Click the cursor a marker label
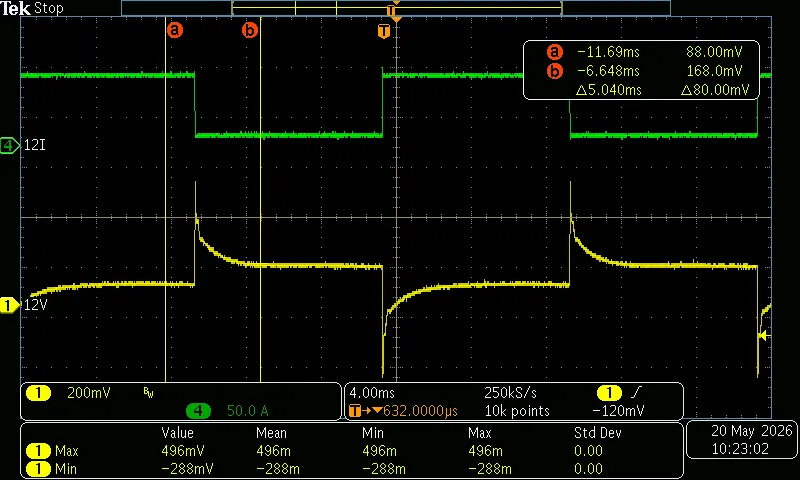The width and height of the screenshot is (800, 480). 174,30
